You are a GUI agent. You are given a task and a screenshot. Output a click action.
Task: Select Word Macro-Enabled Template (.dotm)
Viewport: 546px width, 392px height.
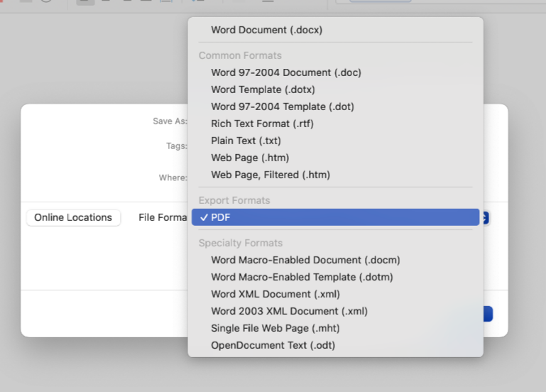point(335,277)
